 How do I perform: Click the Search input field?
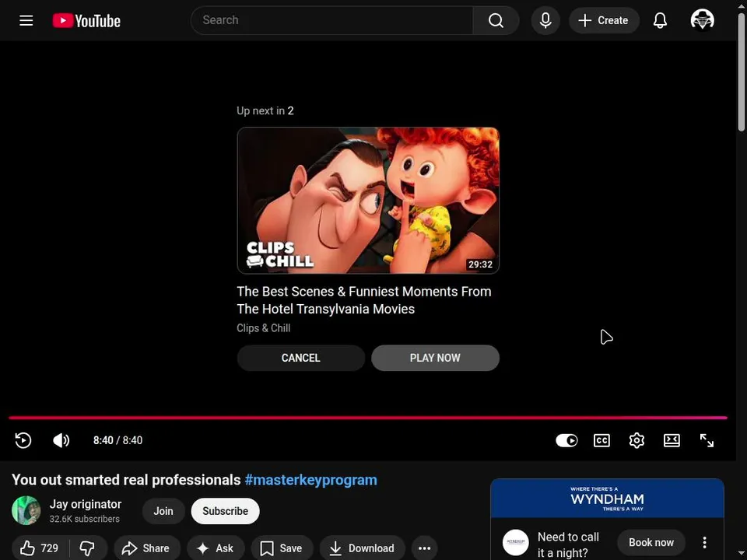tap(332, 20)
